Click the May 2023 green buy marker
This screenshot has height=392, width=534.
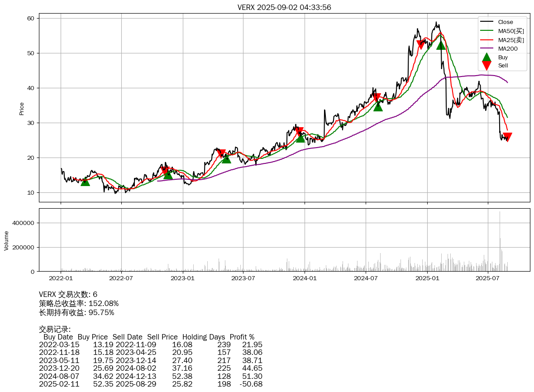226,158
